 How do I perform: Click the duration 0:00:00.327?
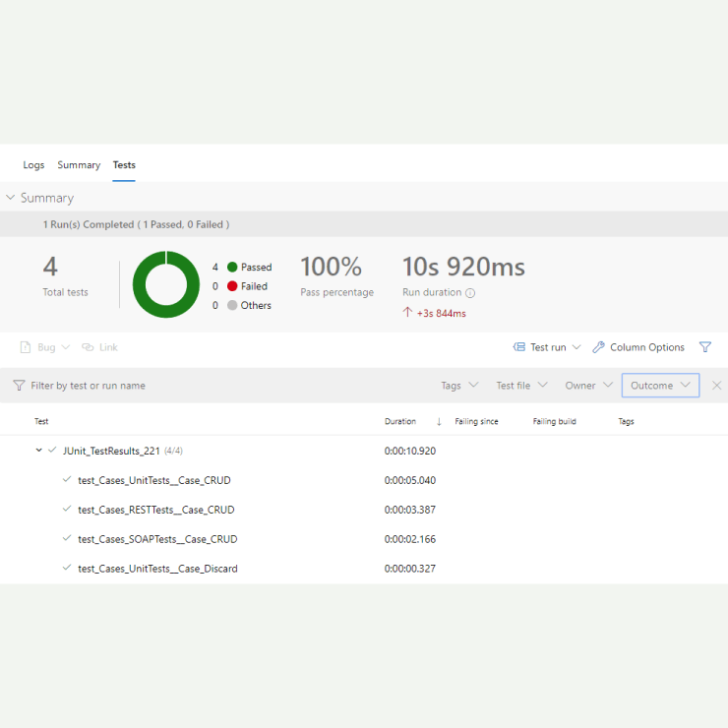[410, 569]
